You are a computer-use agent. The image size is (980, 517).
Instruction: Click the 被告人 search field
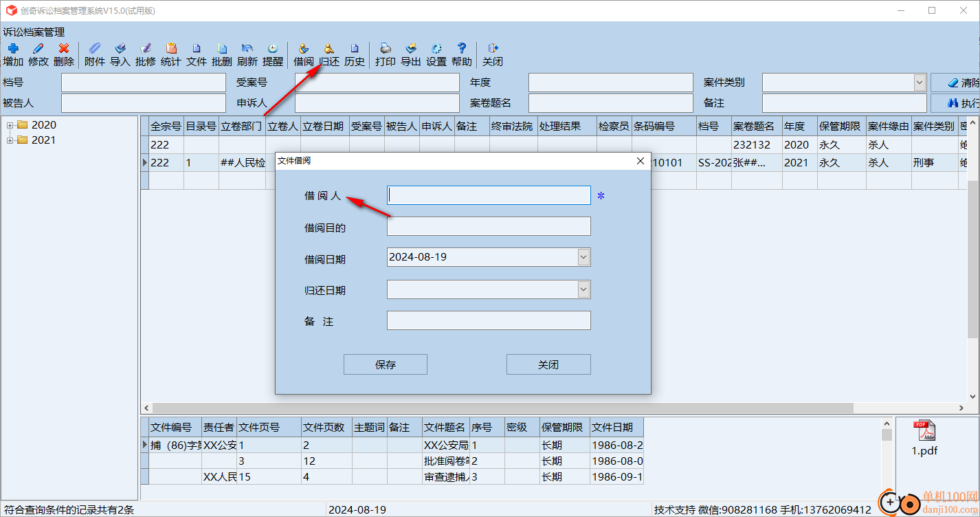(144, 103)
